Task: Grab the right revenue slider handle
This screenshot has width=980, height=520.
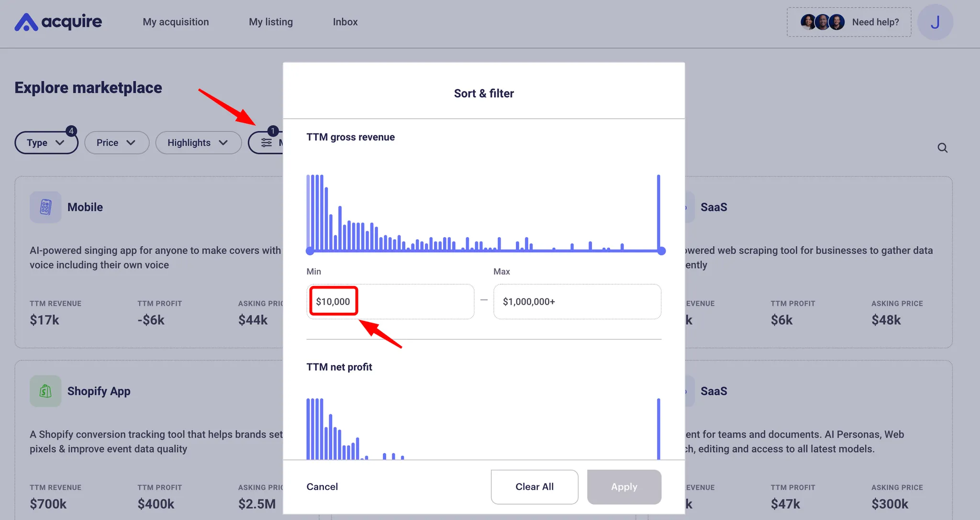Action: (661, 251)
